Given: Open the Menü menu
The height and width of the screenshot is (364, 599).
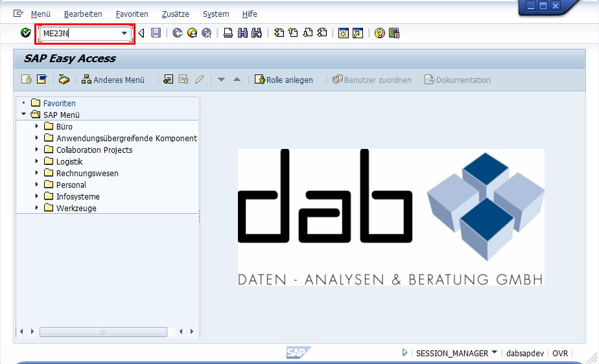Looking at the screenshot, I should tap(40, 14).
